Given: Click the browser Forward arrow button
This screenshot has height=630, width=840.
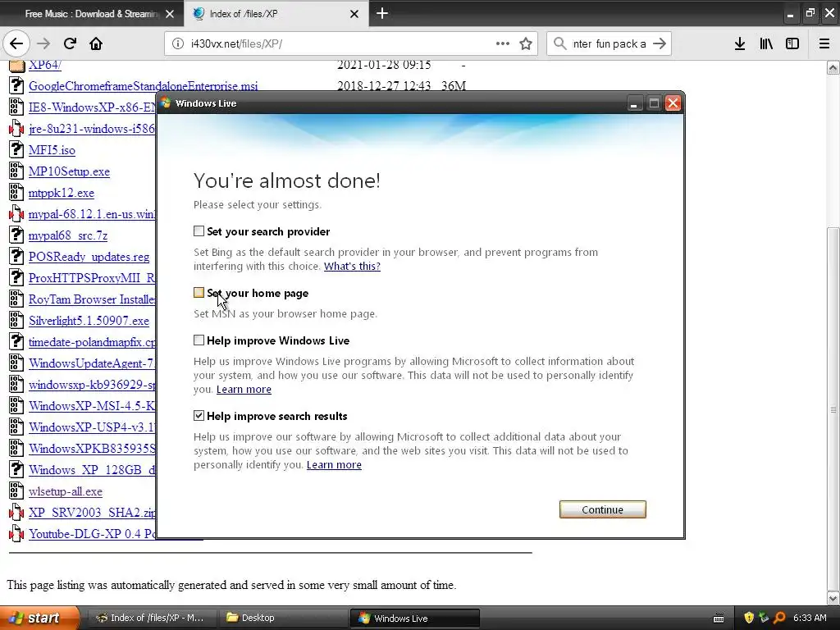Looking at the screenshot, I should [43, 44].
